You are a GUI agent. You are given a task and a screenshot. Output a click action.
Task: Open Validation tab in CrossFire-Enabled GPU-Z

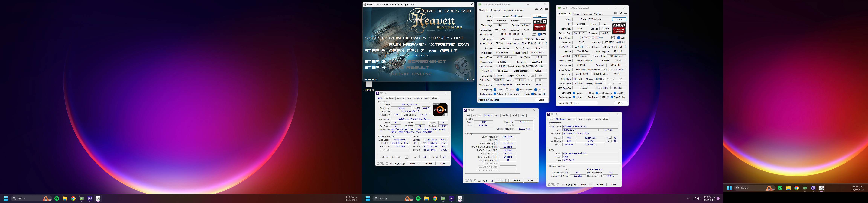(519, 10)
